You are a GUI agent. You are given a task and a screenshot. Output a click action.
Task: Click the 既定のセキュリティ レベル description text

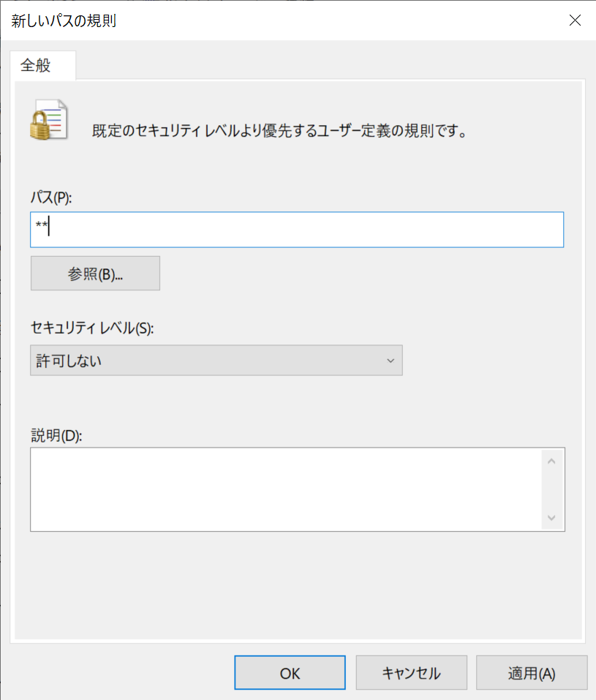279,131
